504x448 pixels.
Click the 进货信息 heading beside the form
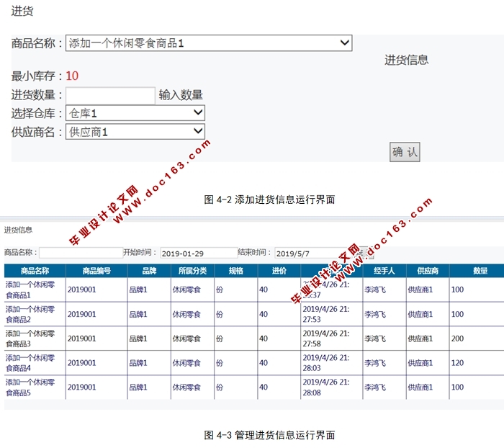click(x=406, y=60)
